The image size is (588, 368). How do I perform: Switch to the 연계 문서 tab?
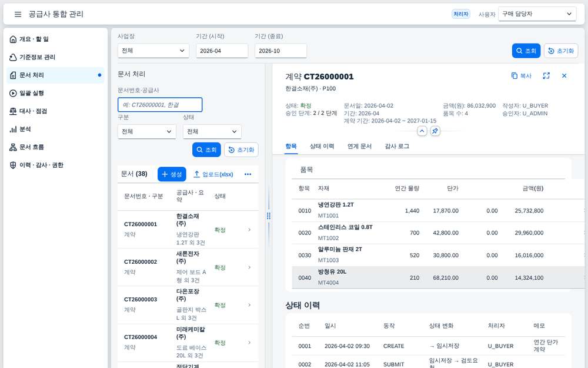click(x=359, y=147)
